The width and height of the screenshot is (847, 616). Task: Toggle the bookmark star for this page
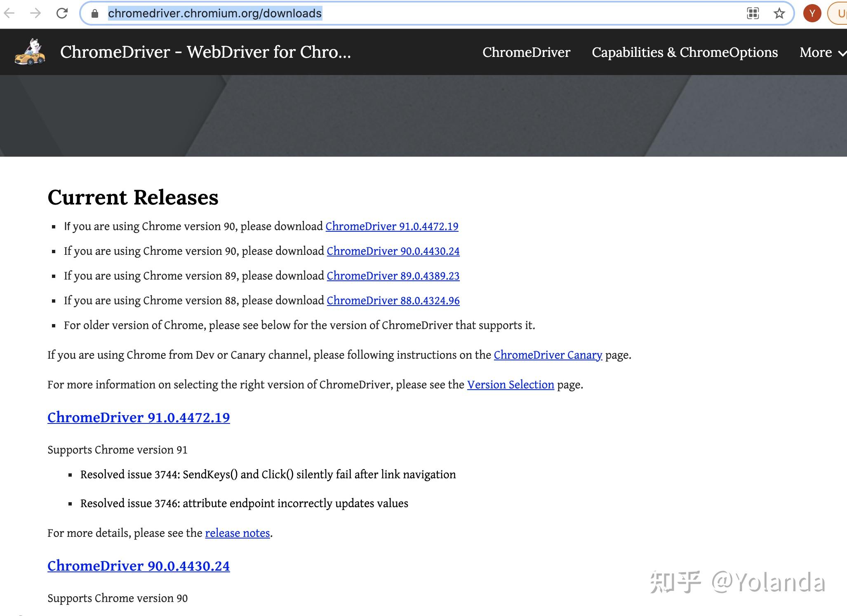pyautogui.click(x=779, y=13)
